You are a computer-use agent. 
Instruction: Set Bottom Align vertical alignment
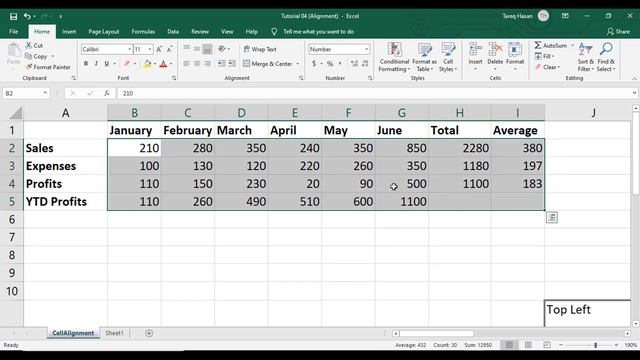[207, 49]
